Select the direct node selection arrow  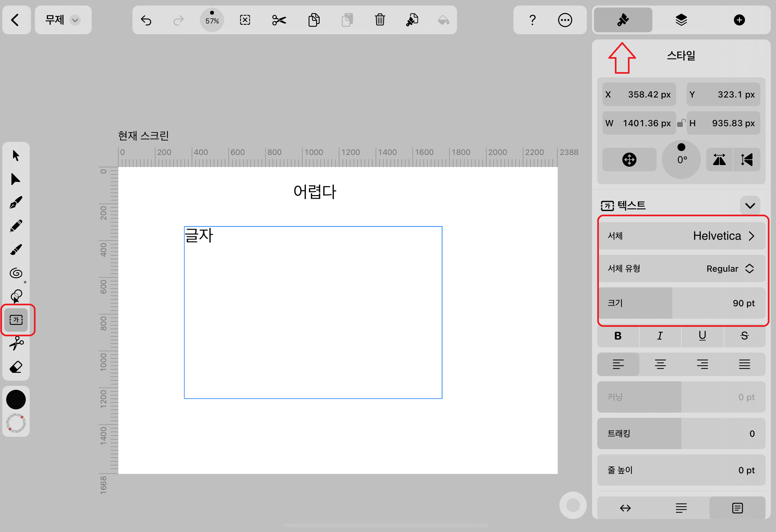[x=16, y=179]
